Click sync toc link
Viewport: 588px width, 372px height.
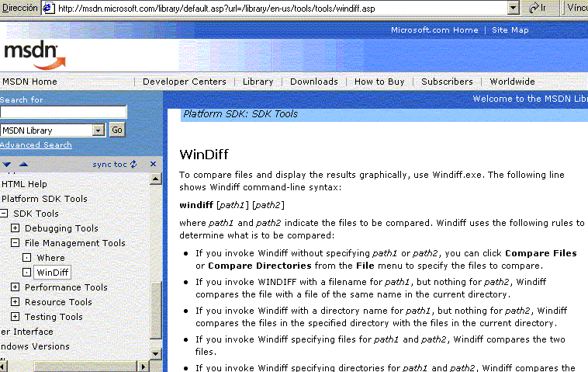110,165
